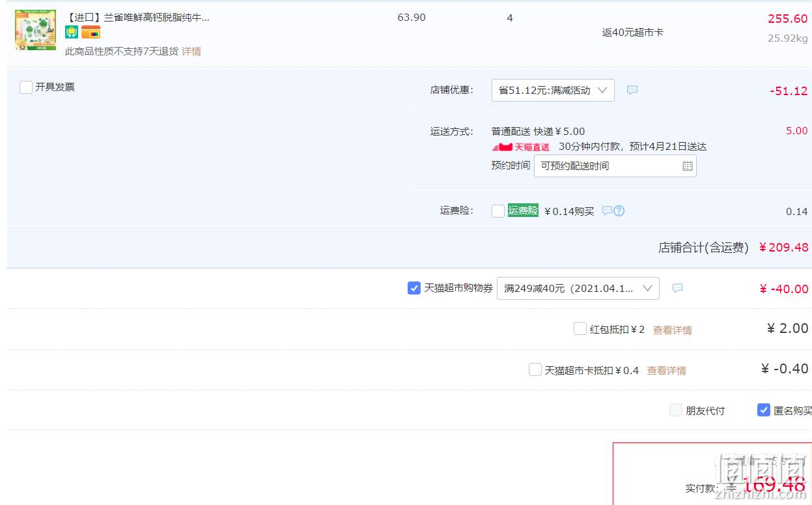
Task: Click the red envelope amount ¥ 2.00
Action: (788, 328)
